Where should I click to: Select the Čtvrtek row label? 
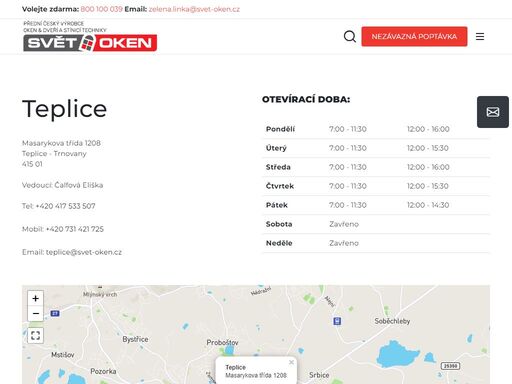click(x=280, y=186)
